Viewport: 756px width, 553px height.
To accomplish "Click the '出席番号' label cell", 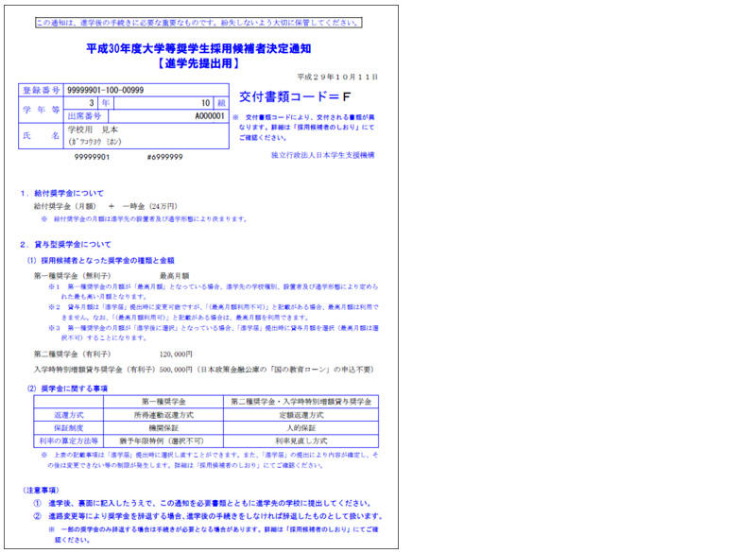I will coord(85,116).
